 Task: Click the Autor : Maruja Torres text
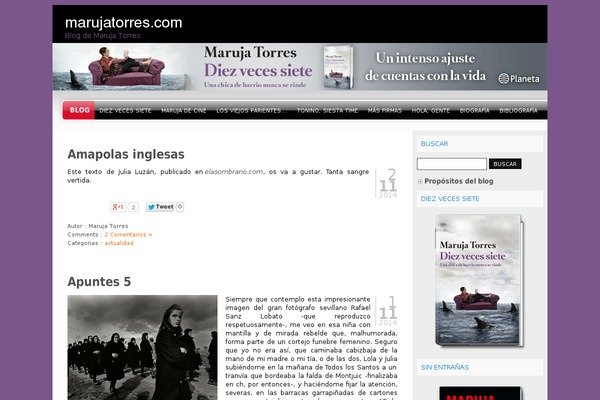point(98,226)
